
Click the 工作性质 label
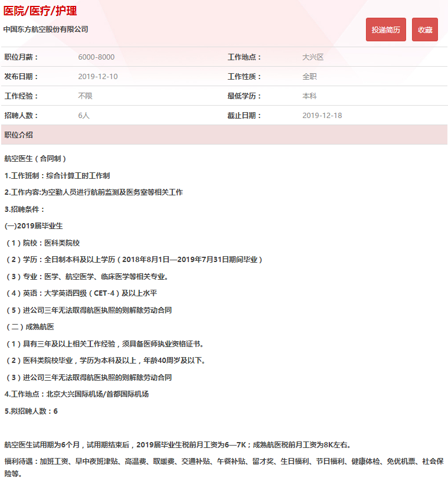(x=244, y=76)
